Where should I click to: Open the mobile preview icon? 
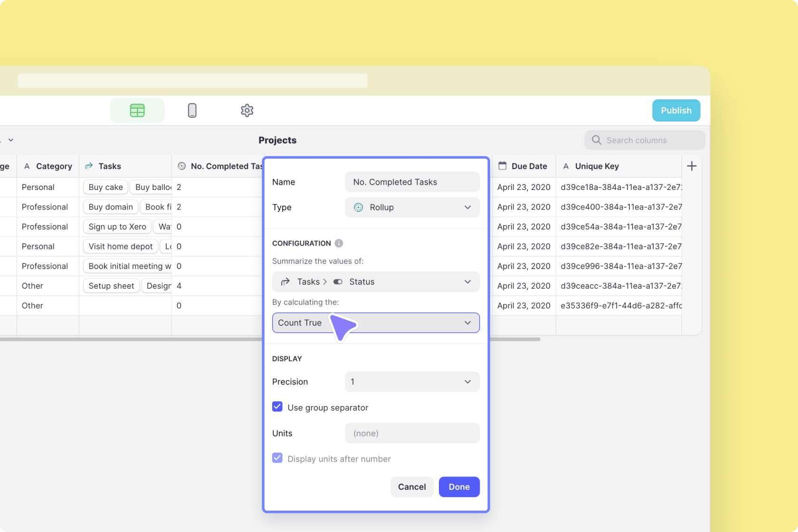click(x=192, y=110)
